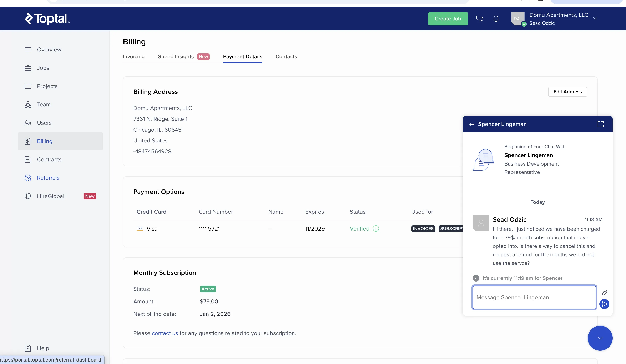Follow the 'contact us' subscription link
The image size is (626, 364).
pyautogui.click(x=165, y=333)
